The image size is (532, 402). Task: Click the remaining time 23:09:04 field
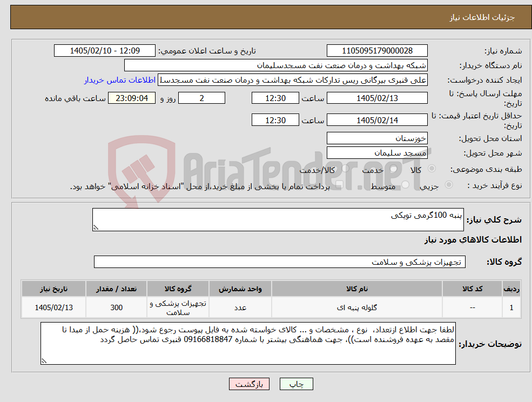132,98
